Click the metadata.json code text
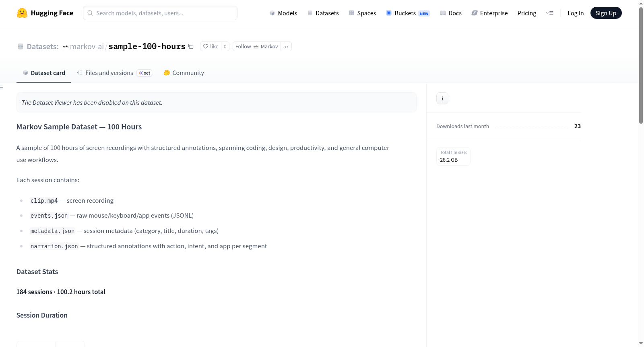Viewport: 644px width, 347px height. 53,231
